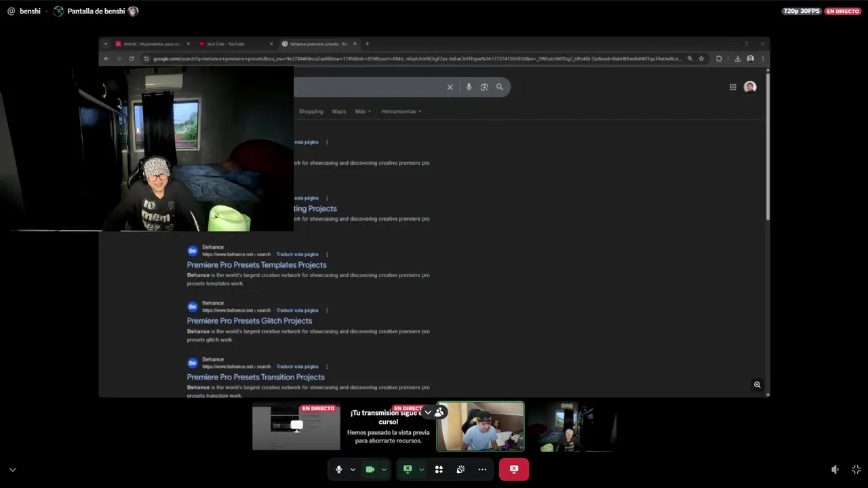The image size is (868, 488).
Task: Start voice search microphone icon
Action: [x=469, y=87]
